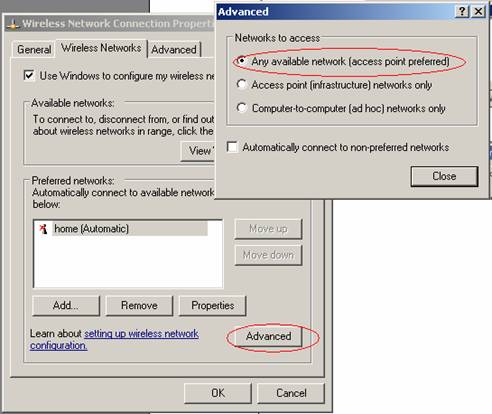This screenshot has width=492, height=414.
Task: Click the home network's wireless icon
Action: pos(43,229)
